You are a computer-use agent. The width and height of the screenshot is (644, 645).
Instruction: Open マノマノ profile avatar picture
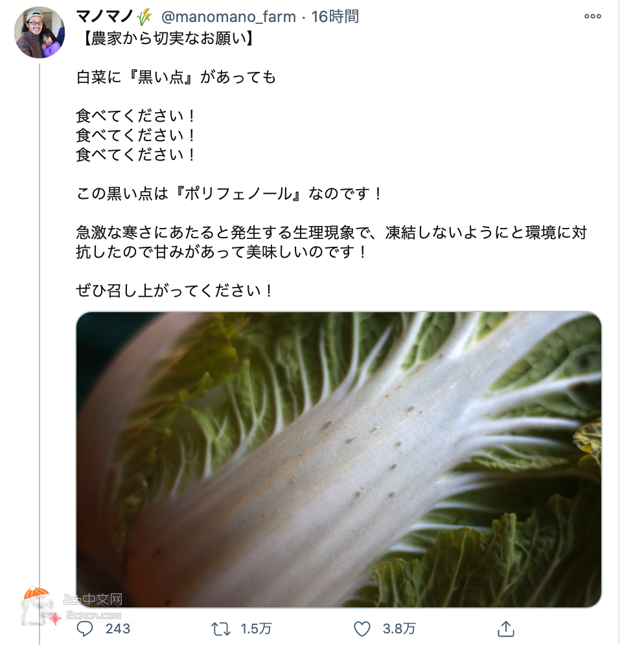40,32
